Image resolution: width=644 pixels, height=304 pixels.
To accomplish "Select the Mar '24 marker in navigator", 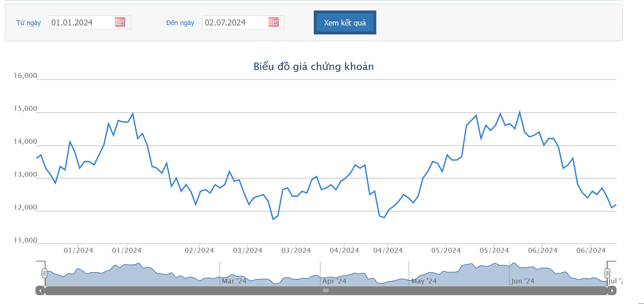I will (x=234, y=281).
